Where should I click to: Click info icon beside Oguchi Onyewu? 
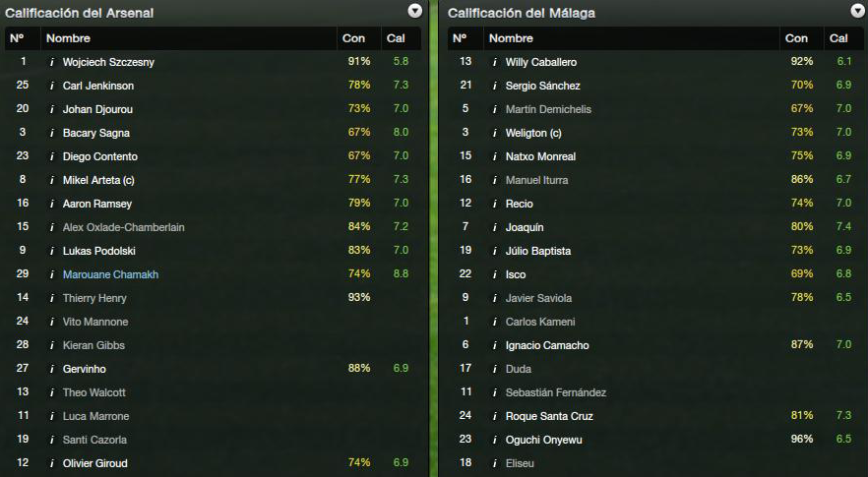(x=495, y=440)
